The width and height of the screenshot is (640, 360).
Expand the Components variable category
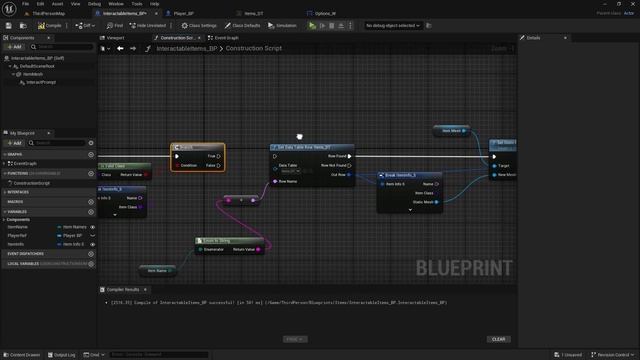(4, 220)
